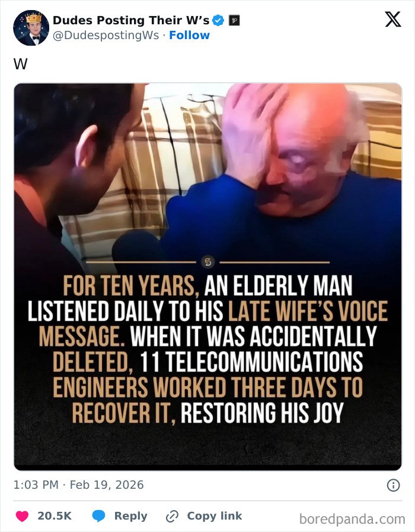
Task: Click the tweet text W
Action: (x=20, y=64)
